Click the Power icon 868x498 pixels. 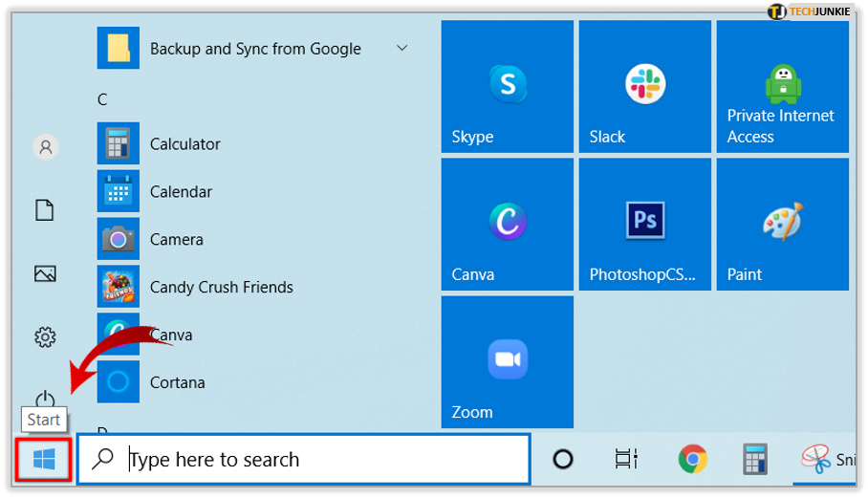[x=45, y=399]
